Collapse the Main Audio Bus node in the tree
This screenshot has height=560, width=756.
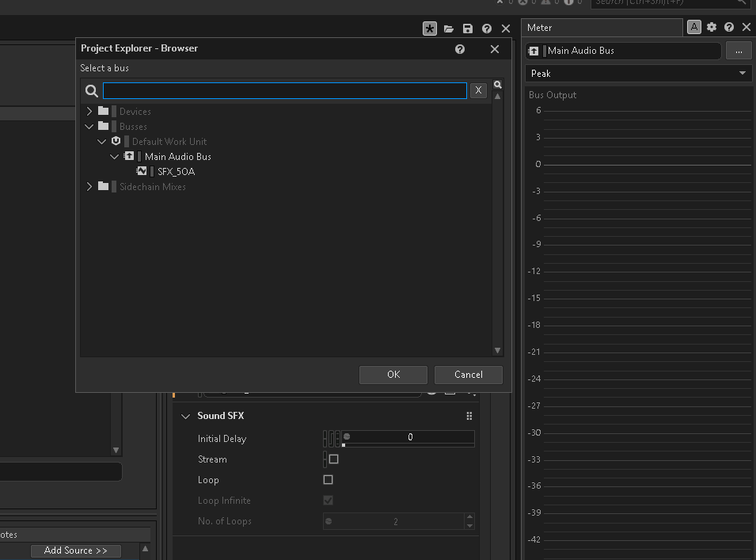tap(114, 157)
